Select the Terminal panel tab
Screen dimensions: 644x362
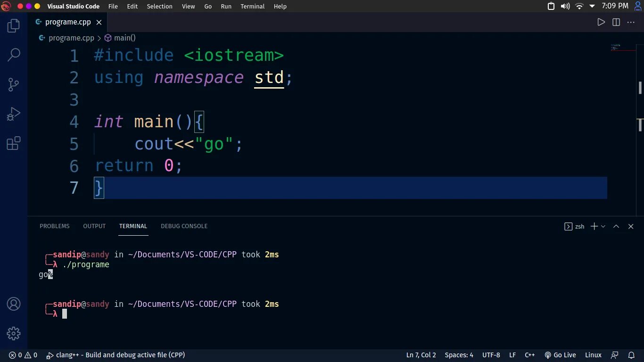coord(133,226)
